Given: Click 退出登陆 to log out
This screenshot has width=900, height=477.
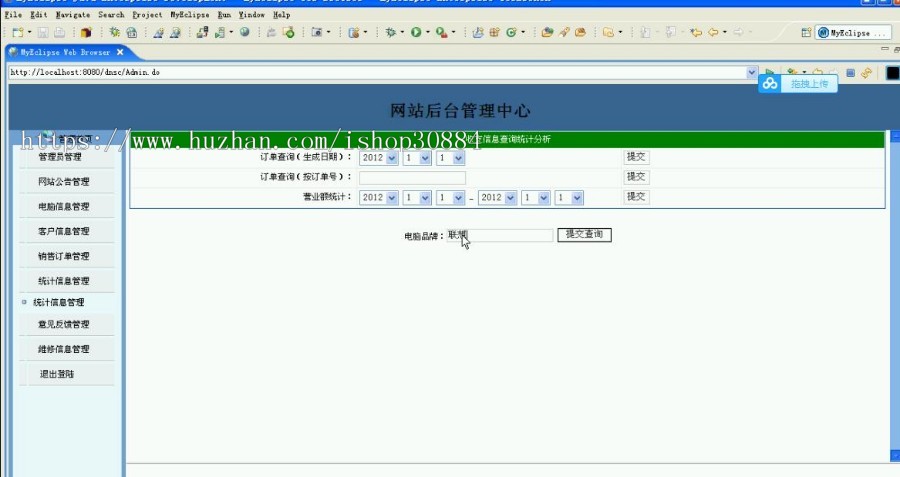Looking at the screenshot, I should pos(57,374).
